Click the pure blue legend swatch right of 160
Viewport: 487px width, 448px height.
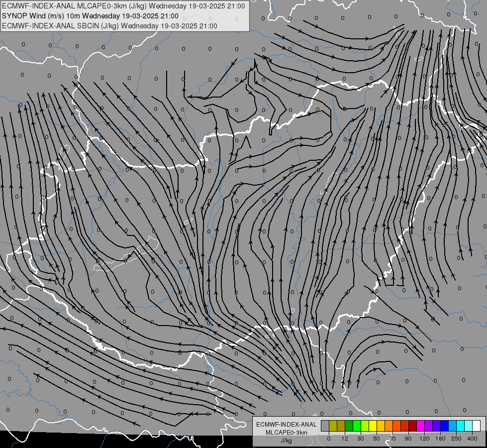pos(444,426)
